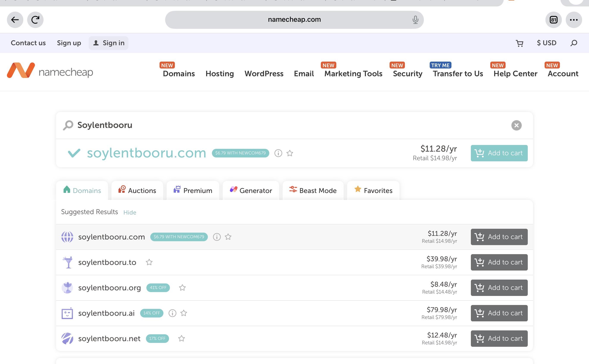Go back with the browser back arrow

pyautogui.click(x=15, y=20)
